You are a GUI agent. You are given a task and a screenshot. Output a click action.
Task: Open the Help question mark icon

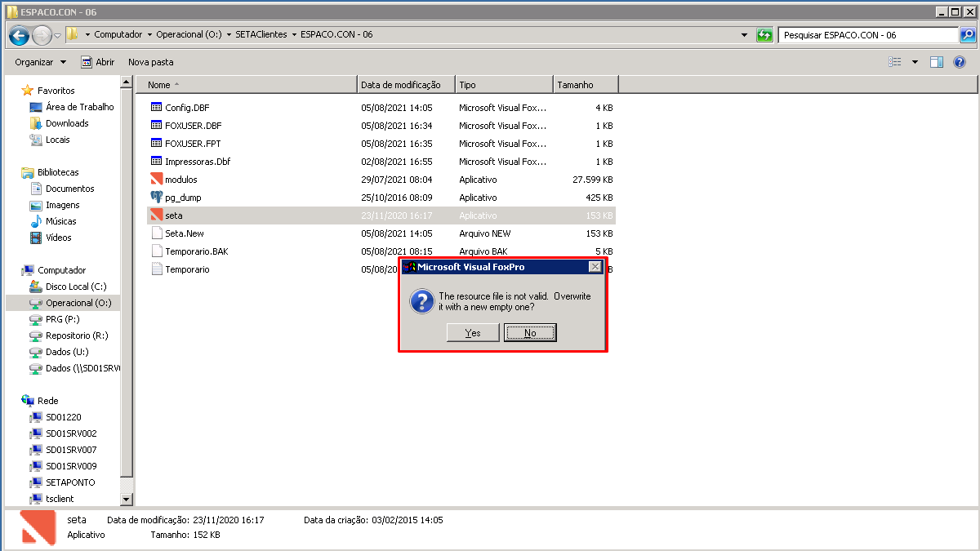click(x=960, y=62)
